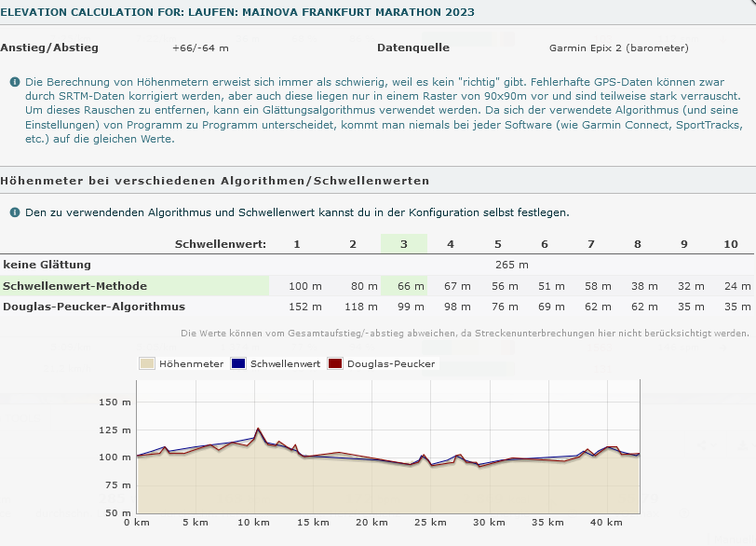Toggle the blue Schwellenwert legend swatch
This screenshot has height=546, width=756.
click(x=241, y=363)
